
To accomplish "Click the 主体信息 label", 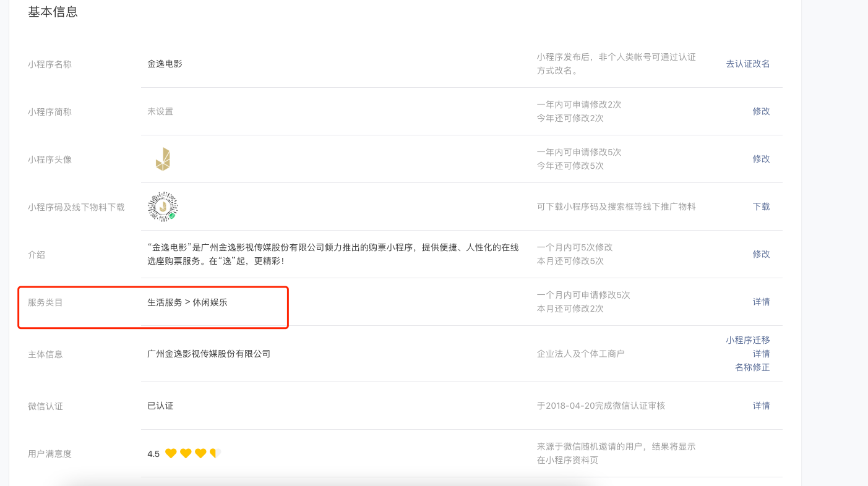I will click(x=45, y=354).
